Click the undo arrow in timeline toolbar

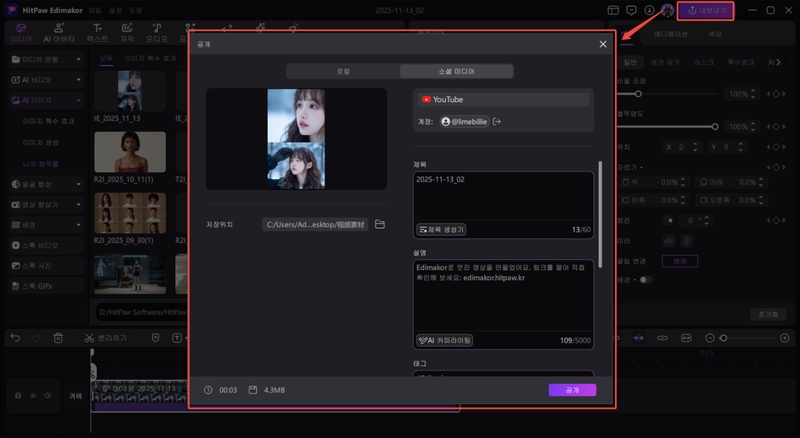[x=15, y=338]
